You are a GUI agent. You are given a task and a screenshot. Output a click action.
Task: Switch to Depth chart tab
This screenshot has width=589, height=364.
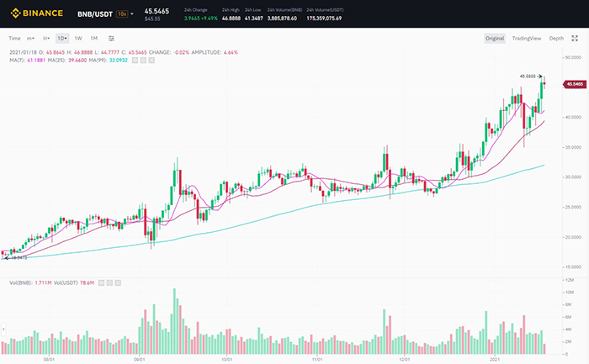tap(556, 39)
